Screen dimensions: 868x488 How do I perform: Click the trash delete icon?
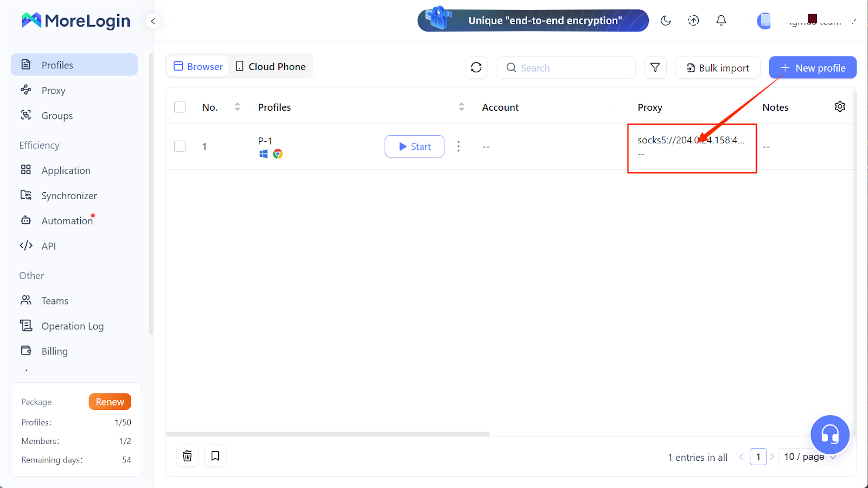pyautogui.click(x=187, y=456)
